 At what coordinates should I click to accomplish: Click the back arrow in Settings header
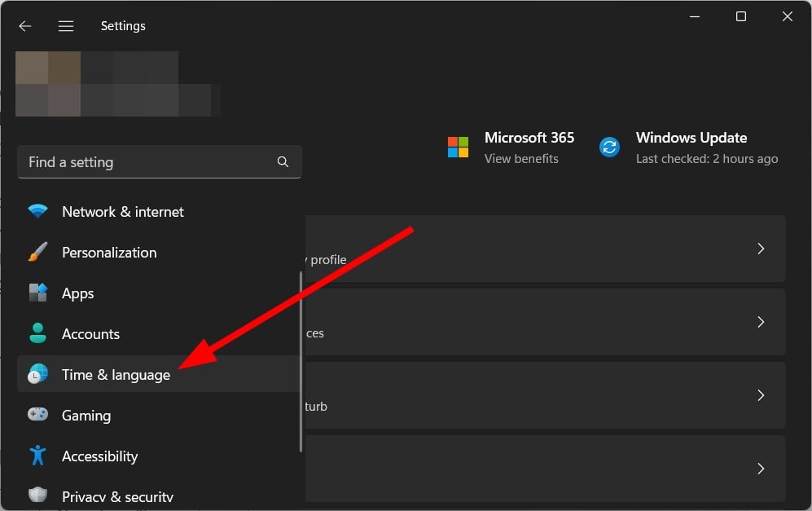click(25, 26)
